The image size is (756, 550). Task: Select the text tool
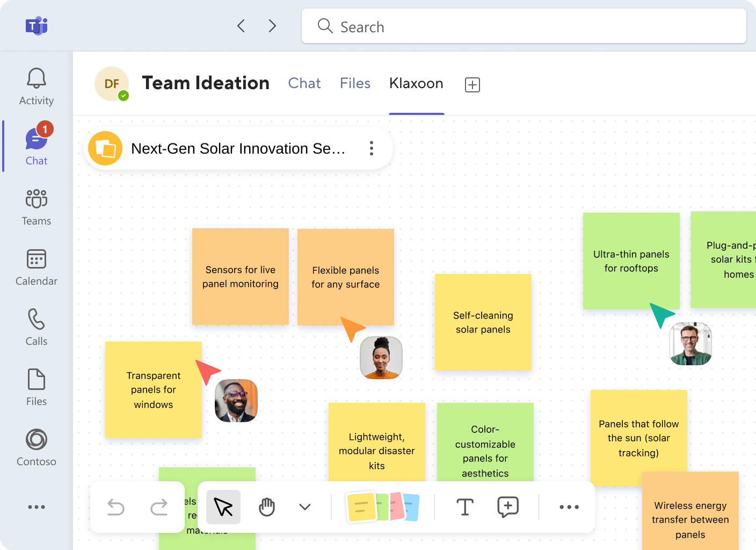pos(465,506)
